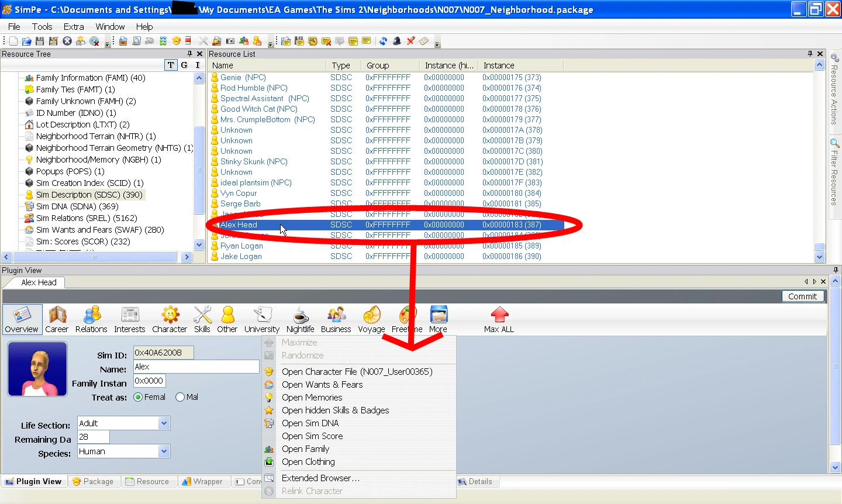This screenshot has height=504, width=842.
Task: Click the New package toolbar icon
Action: (x=13, y=41)
